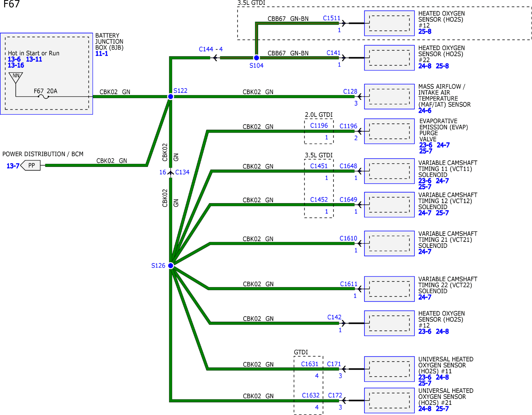Open page reference 13-16 in the BJB
The image size is (532, 415).
coord(16,65)
